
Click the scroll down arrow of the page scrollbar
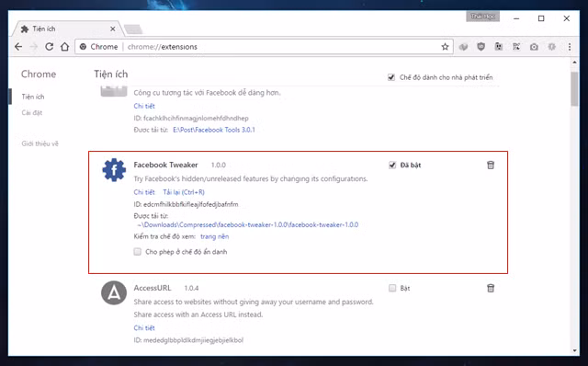(x=575, y=350)
